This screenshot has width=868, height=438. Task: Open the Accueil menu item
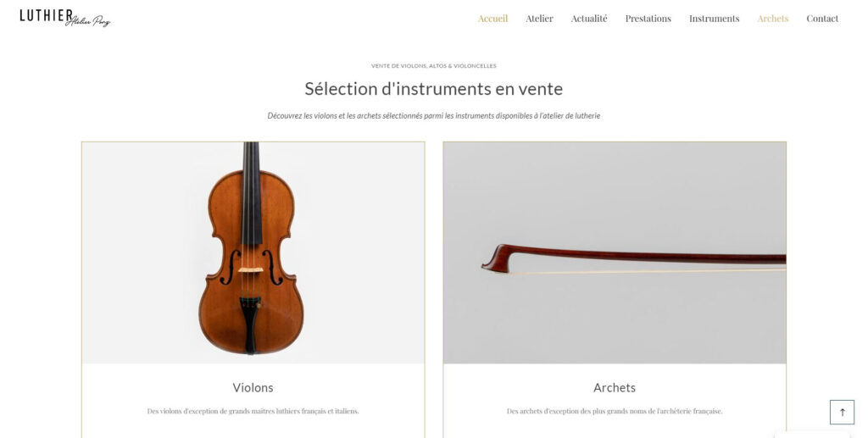pyautogui.click(x=492, y=19)
